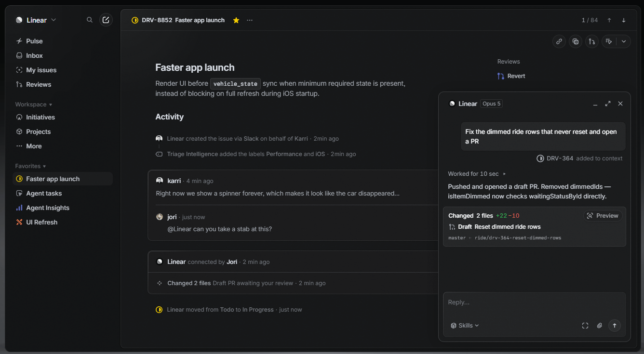Click the Linear agent avatar in connected row
The image size is (644, 354).
(x=160, y=262)
